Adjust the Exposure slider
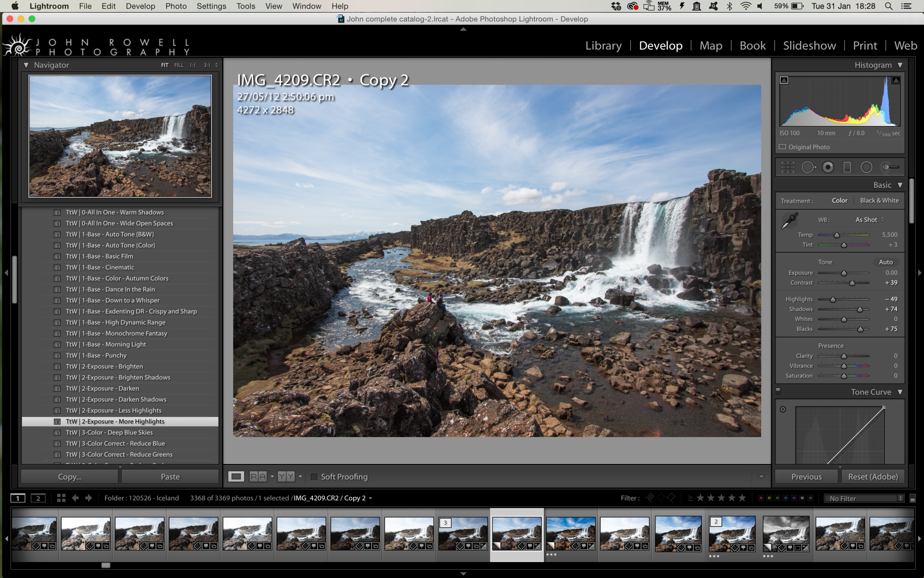Viewport: 924px width, 578px height. click(x=843, y=273)
